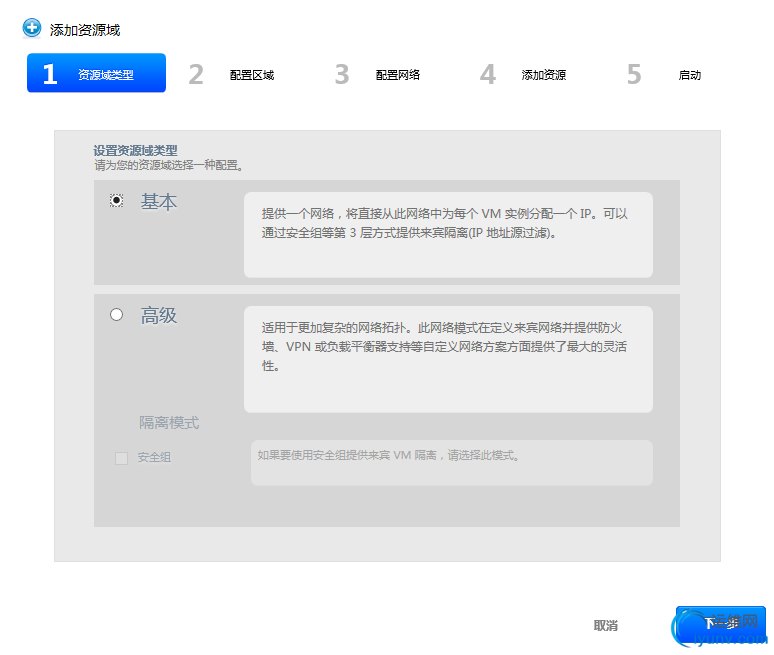
Task: Click the 高级 network description box
Action: (448, 359)
